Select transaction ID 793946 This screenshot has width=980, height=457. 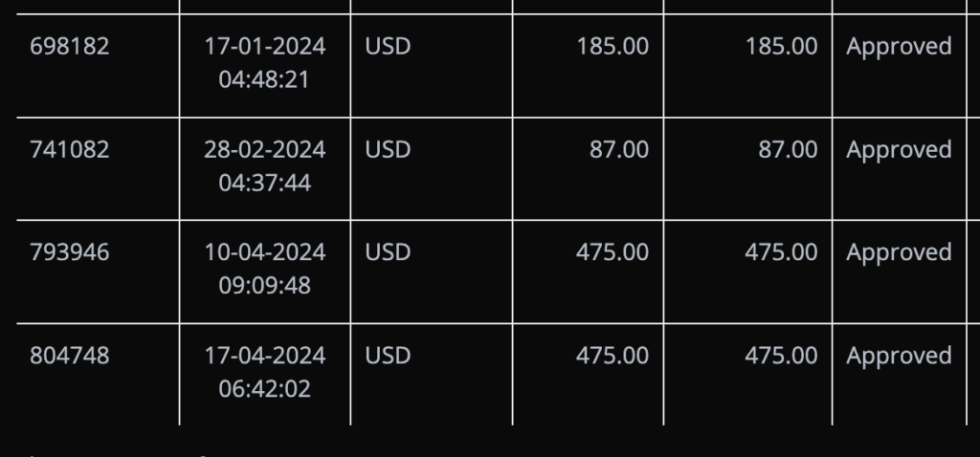69,252
